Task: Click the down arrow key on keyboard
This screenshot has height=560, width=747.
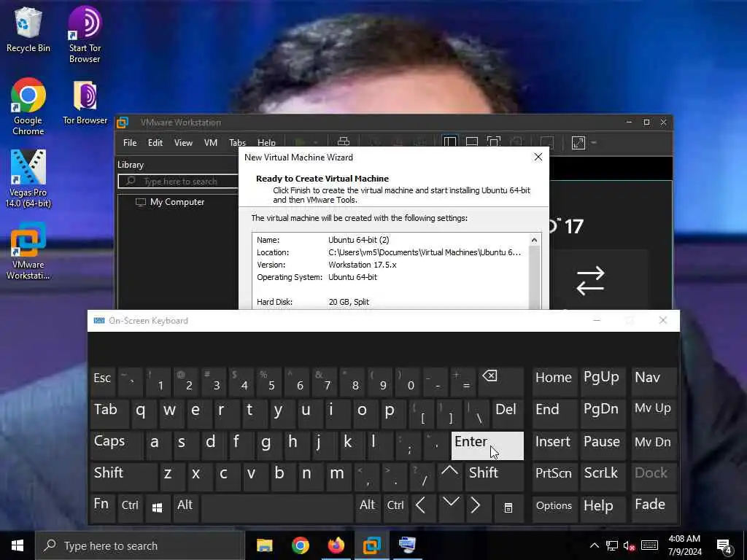Action: (x=450, y=508)
